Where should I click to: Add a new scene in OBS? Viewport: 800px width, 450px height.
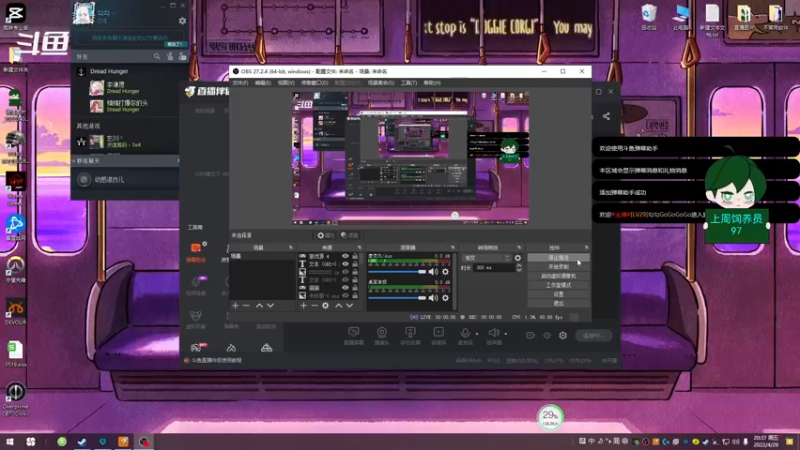[235, 306]
